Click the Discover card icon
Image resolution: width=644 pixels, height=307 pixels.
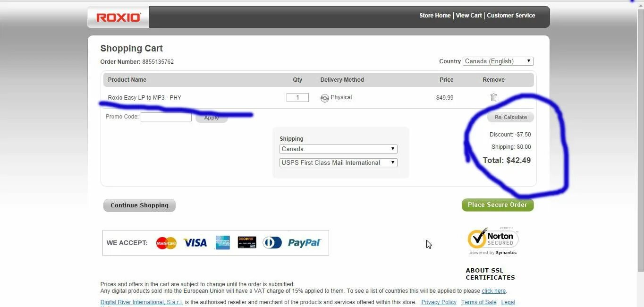247,243
